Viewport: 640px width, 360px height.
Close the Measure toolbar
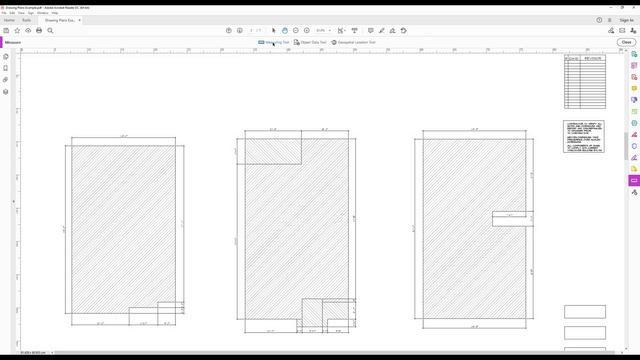pyautogui.click(x=626, y=42)
